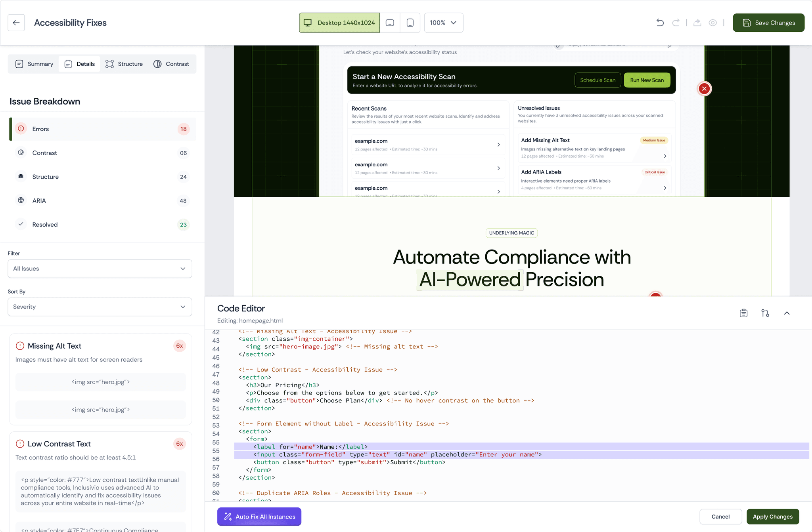The height and width of the screenshot is (532, 812).
Task: Switch to the Contrast tab
Action: point(171,64)
